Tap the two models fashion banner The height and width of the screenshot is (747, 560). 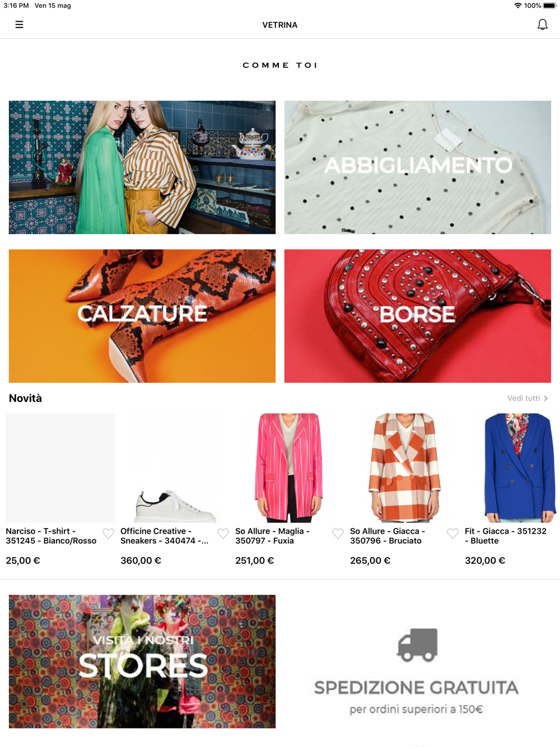(x=142, y=167)
